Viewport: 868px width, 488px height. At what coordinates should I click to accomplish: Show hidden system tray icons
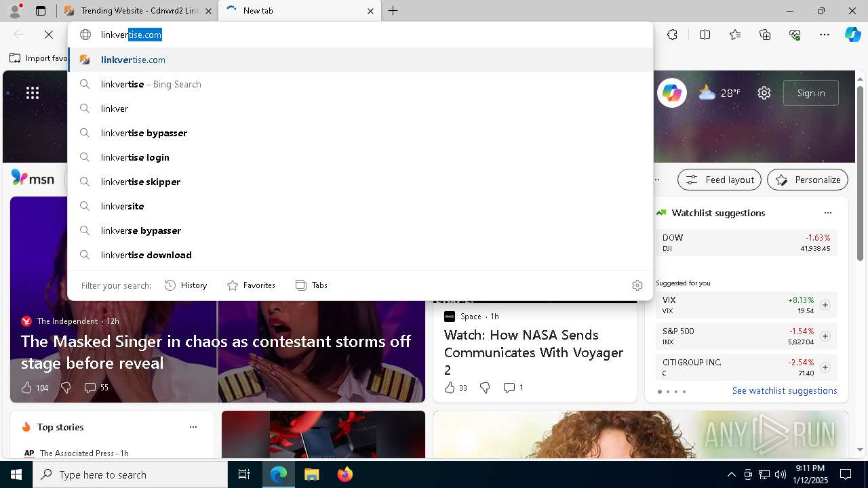pos(731,474)
